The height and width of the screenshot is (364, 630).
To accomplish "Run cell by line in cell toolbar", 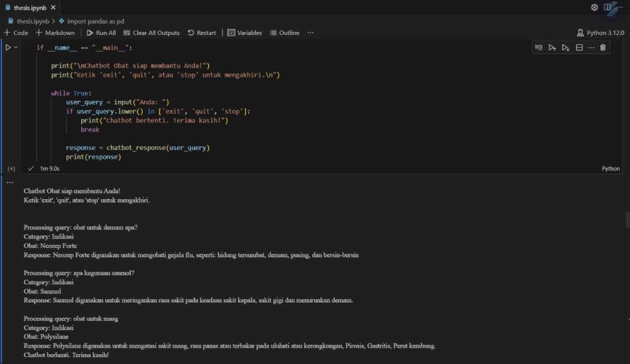I will pos(539,47).
